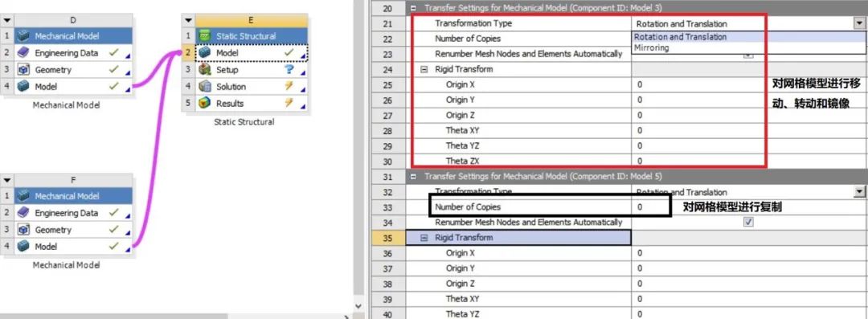
Task: Click the Model cube icon in system E
Action: tap(205, 52)
